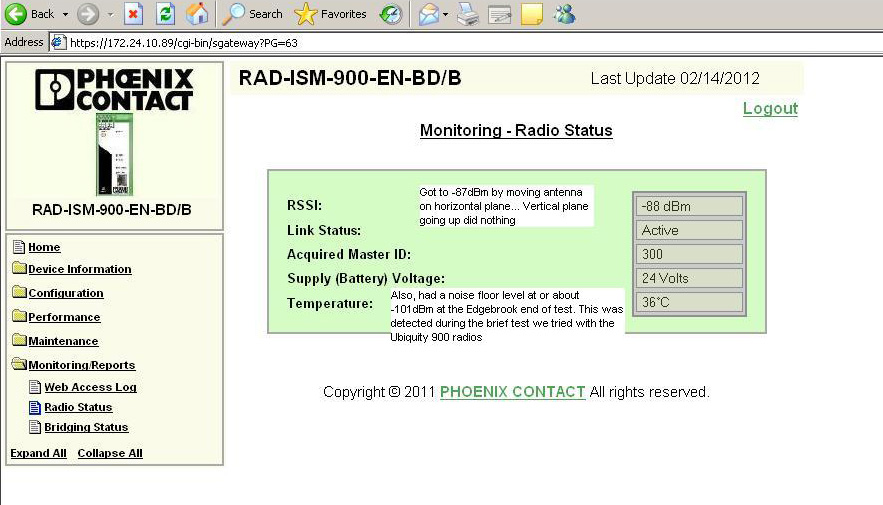The height and width of the screenshot is (505, 883).
Task: Open the Performance menu
Action: click(64, 318)
